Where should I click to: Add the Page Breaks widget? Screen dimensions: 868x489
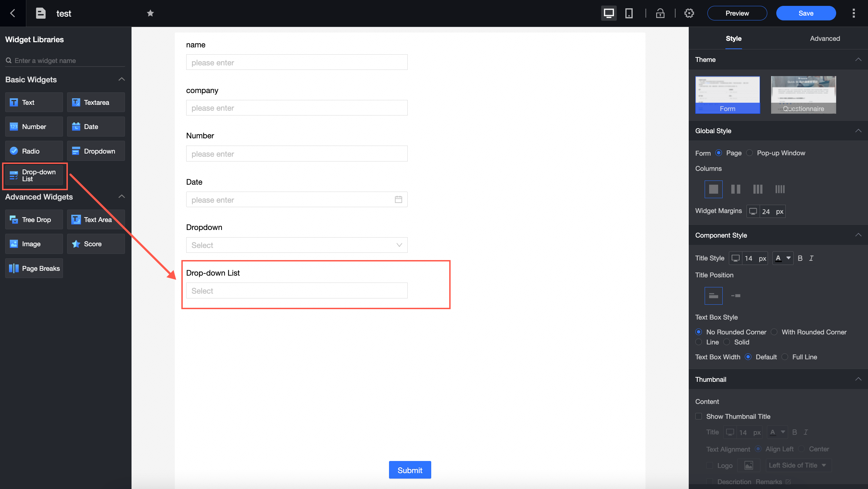(34, 268)
